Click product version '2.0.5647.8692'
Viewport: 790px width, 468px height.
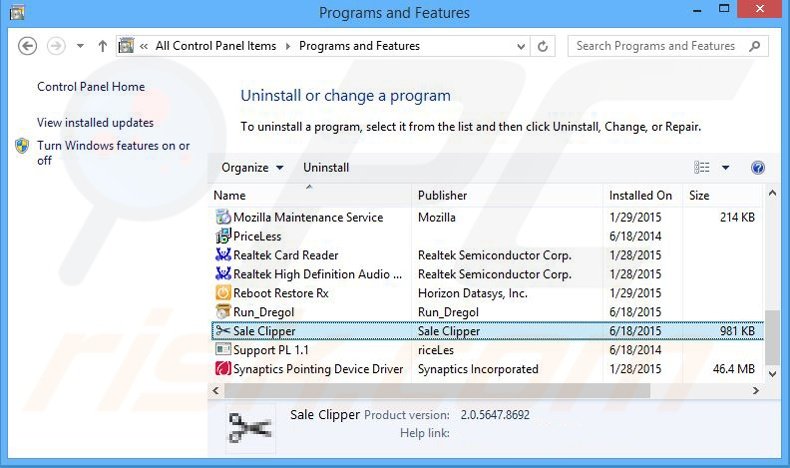pos(495,415)
